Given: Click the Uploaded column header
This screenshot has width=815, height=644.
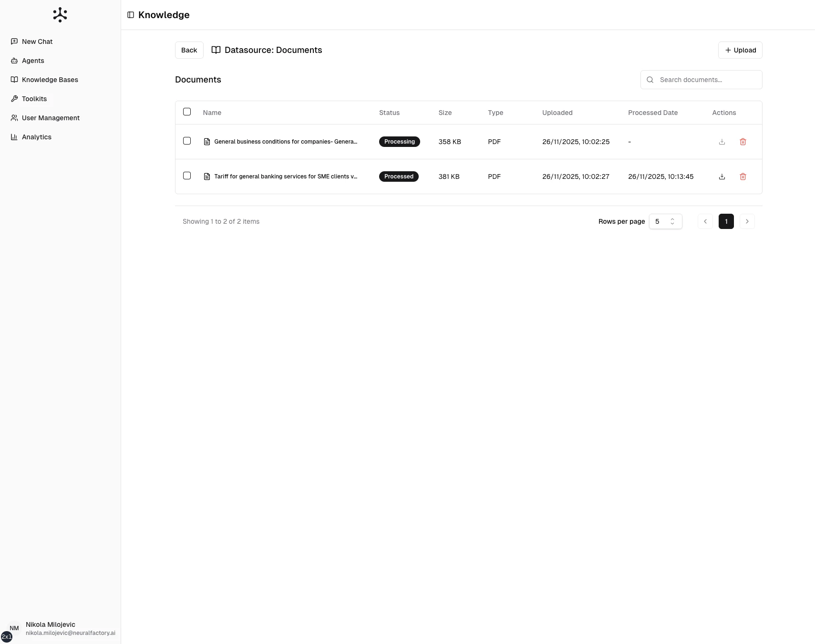Looking at the screenshot, I should point(557,113).
